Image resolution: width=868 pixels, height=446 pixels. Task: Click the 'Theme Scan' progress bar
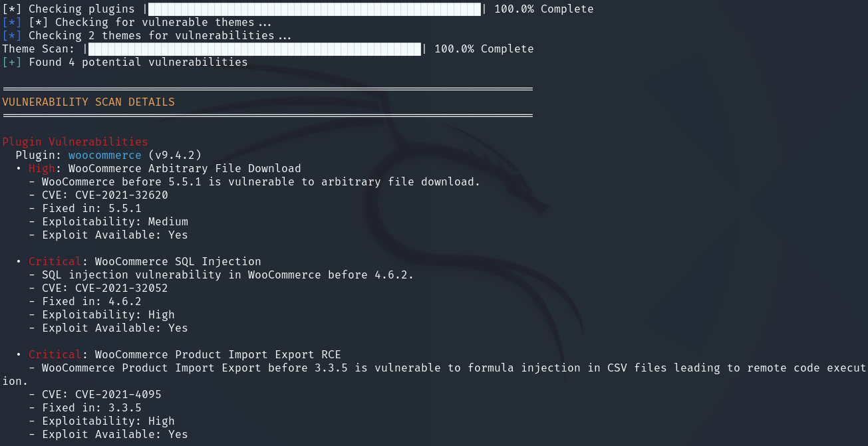(255, 49)
